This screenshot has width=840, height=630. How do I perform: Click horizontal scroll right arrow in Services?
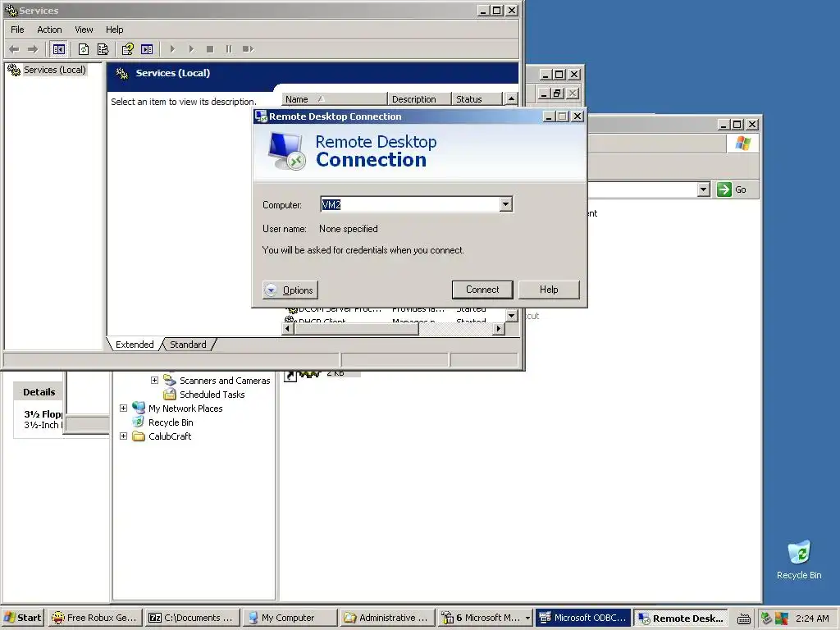[x=499, y=328]
